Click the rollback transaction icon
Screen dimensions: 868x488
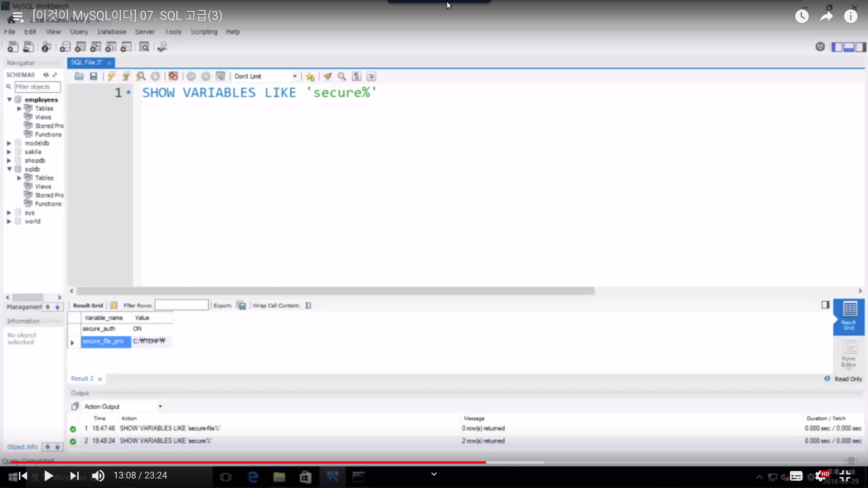tap(206, 76)
